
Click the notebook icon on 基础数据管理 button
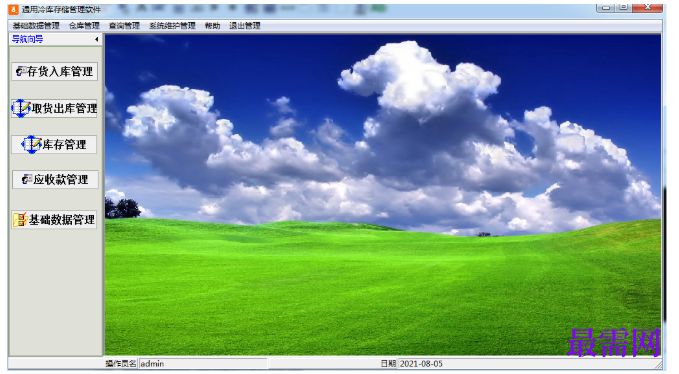[20, 219]
